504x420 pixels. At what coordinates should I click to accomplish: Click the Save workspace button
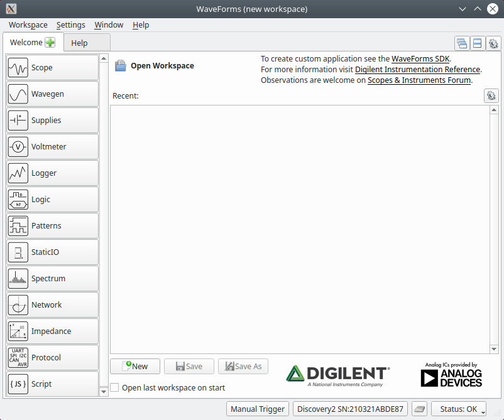pos(189,366)
